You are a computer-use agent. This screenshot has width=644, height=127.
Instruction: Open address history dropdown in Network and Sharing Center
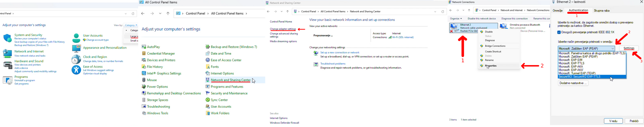point(435,12)
